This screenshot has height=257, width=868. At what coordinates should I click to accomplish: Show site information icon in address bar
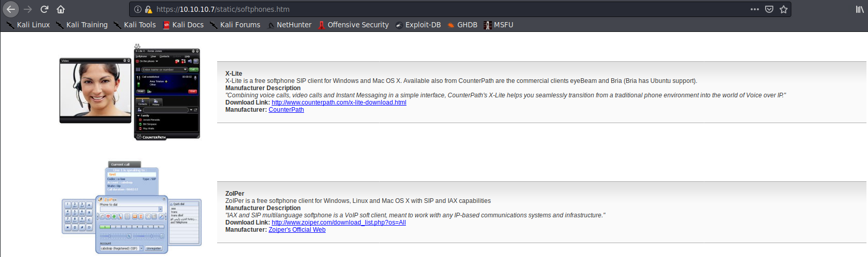[x=138, y=9]
